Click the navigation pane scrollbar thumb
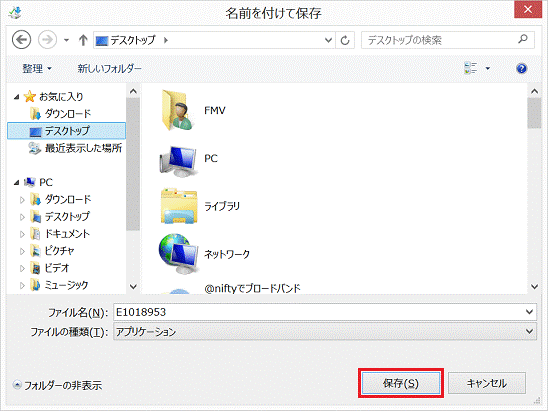The width and height of the screenshot is (548, 411). [133, 164]
